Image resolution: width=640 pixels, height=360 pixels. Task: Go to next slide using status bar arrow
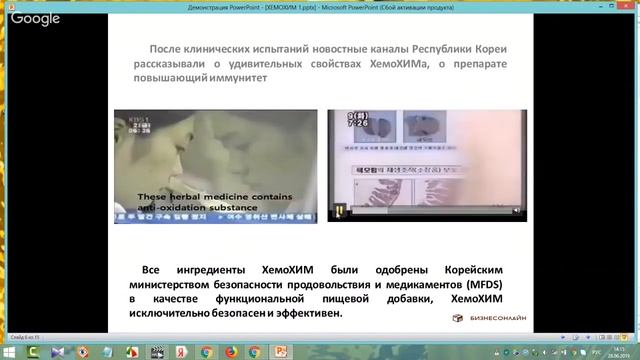click(x=588, y=338)
